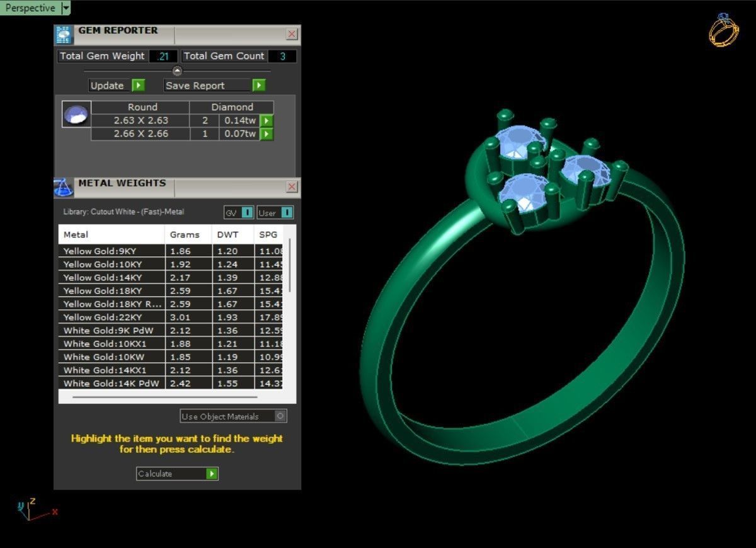Collapse Gem Reporter using round arrow handle
Screen dimensions: 756x548
(x=177, y=71)
